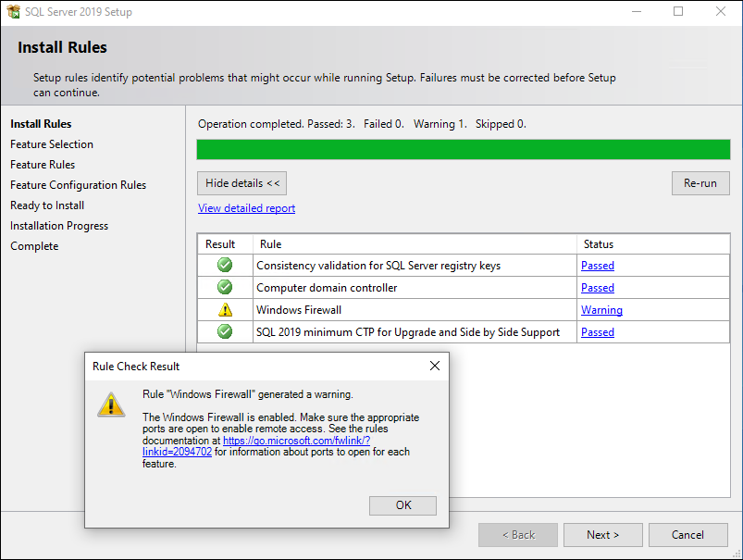Click 'Consistency validation for SQL Server registry keys' text
Viewport: 743px width, 560px height.
[378, 266]
